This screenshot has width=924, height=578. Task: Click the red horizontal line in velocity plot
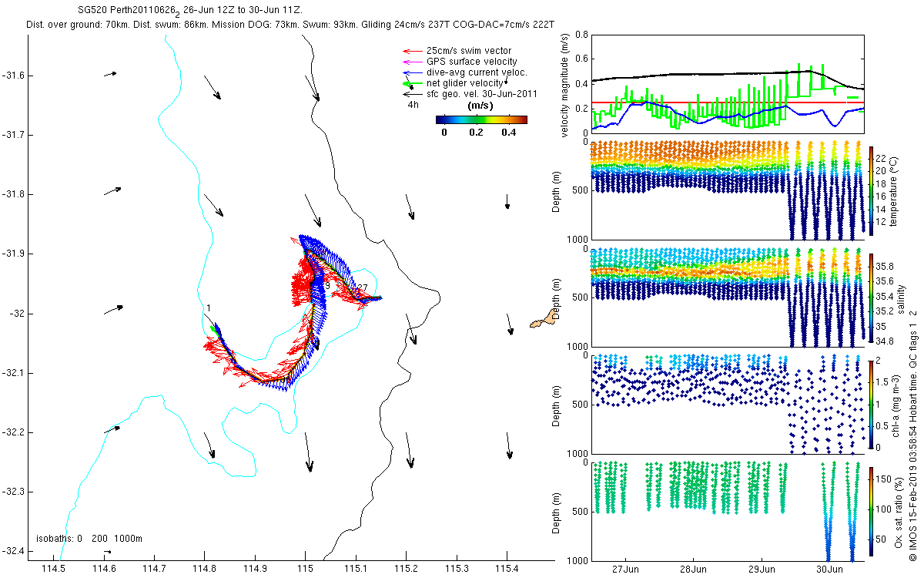tap(727, 102)
